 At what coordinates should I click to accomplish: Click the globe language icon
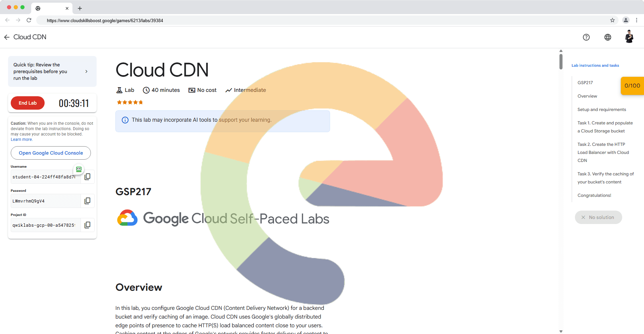tap(607, 37)
